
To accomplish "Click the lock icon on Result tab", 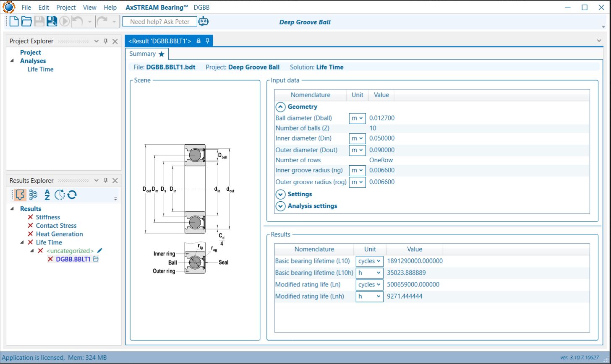I will (198, 41).
